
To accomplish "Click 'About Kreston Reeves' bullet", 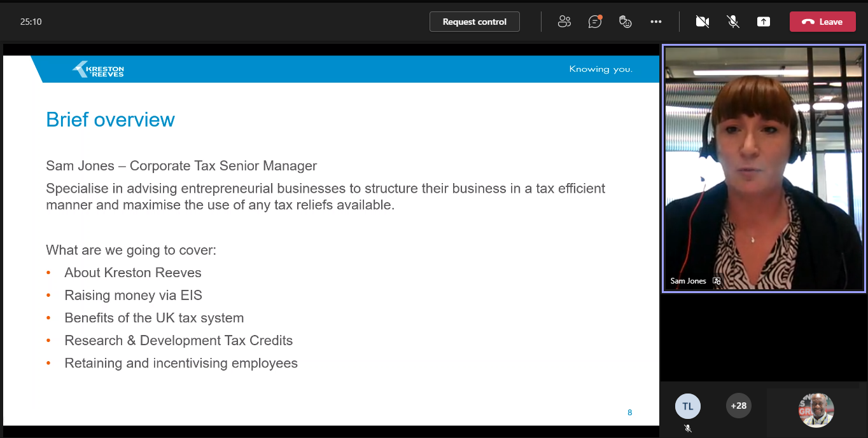I will (133, 273).
